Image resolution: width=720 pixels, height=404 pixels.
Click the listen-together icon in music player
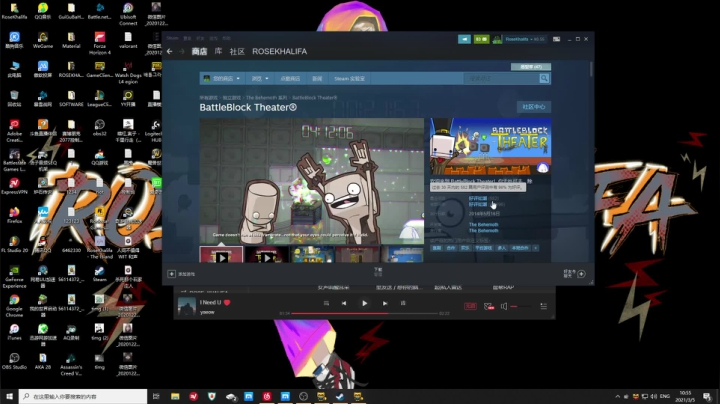(x=489, y=306)
